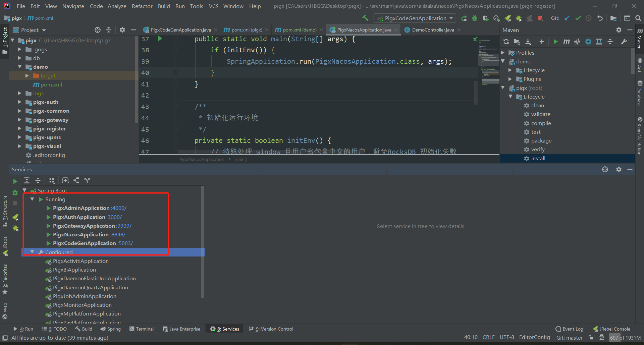Screen dimensions: 644x345
Task: Run with JRebel rocket in top toolbar
Action: click(508, 18)
